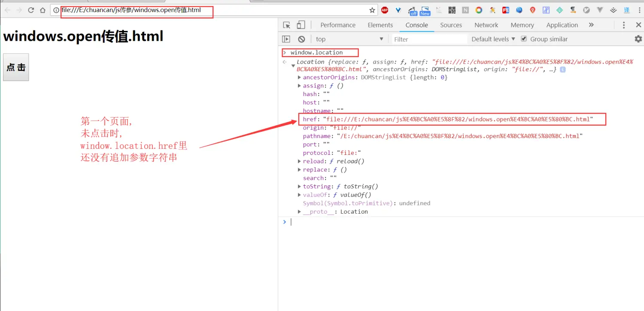The height and width of the screenshot is (311, 644).
Task: Switch to the Performance tab
Action: pyautogui.click(x=338, y=25)
